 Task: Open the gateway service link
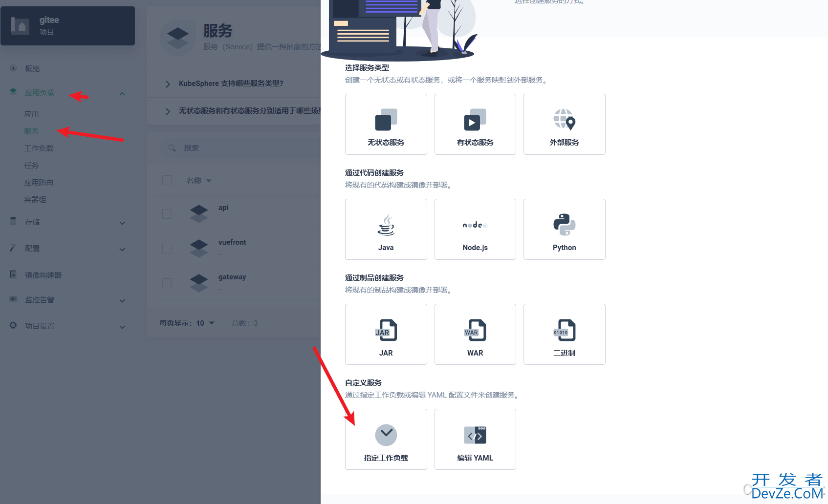[232, 277]
